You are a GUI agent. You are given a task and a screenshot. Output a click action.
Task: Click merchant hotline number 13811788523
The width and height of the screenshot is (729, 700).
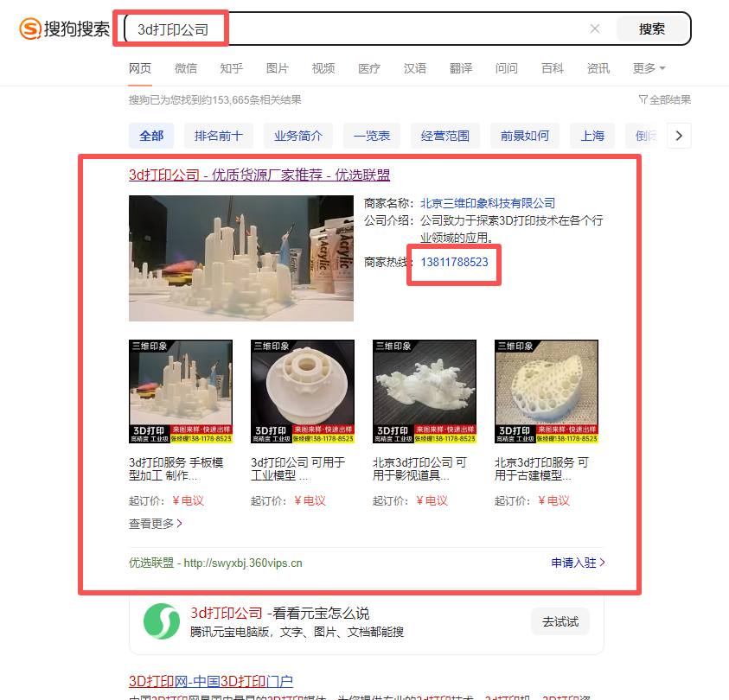[x=455, y=261]
